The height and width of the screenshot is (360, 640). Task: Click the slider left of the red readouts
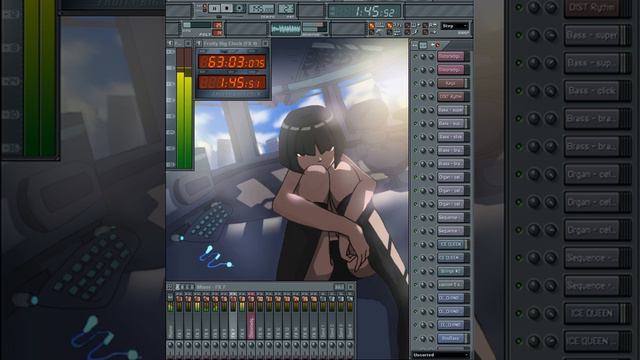pos(197,25)
